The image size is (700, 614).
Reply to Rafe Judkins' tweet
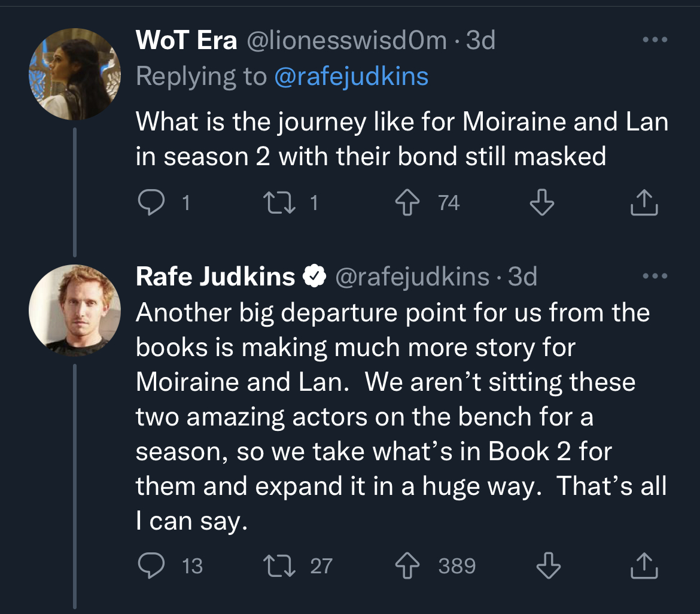(x=151, y=566)
